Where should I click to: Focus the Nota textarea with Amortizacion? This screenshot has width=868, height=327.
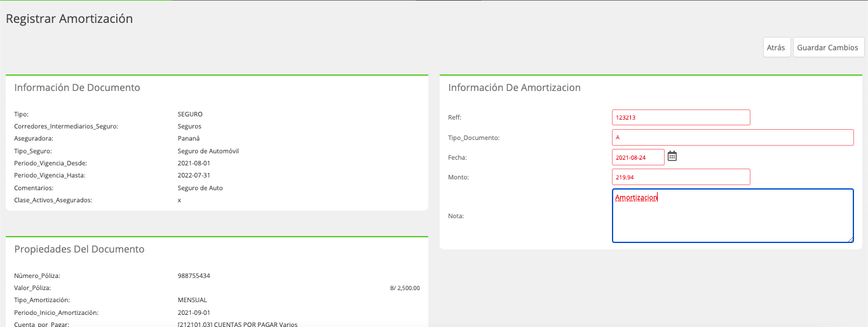click(733, 216)
